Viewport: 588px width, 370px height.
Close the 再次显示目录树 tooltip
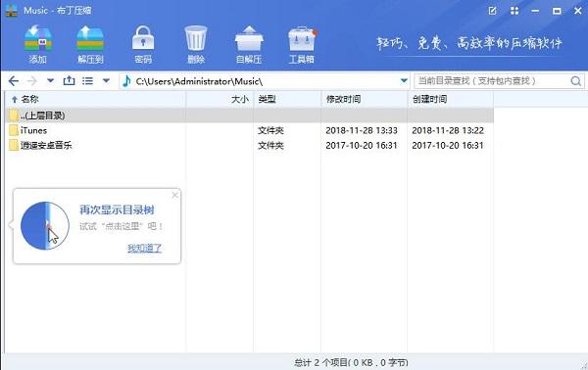[174, 195]
